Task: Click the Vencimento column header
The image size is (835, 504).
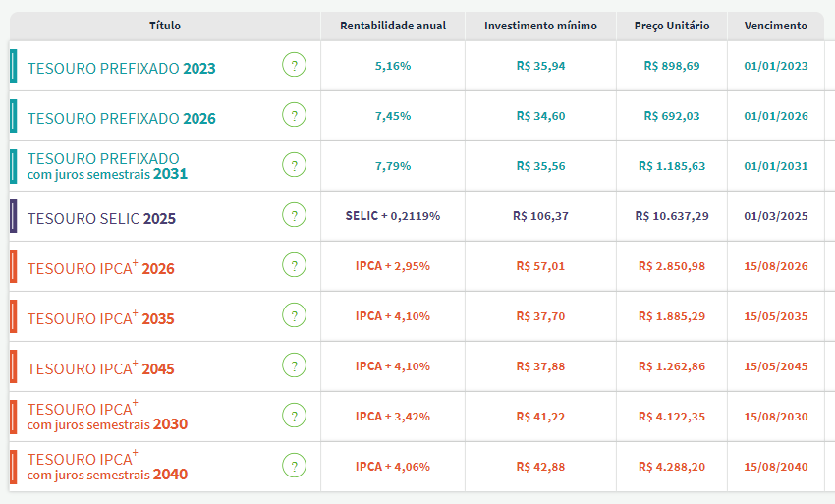Action: click(x=776, y=26)
